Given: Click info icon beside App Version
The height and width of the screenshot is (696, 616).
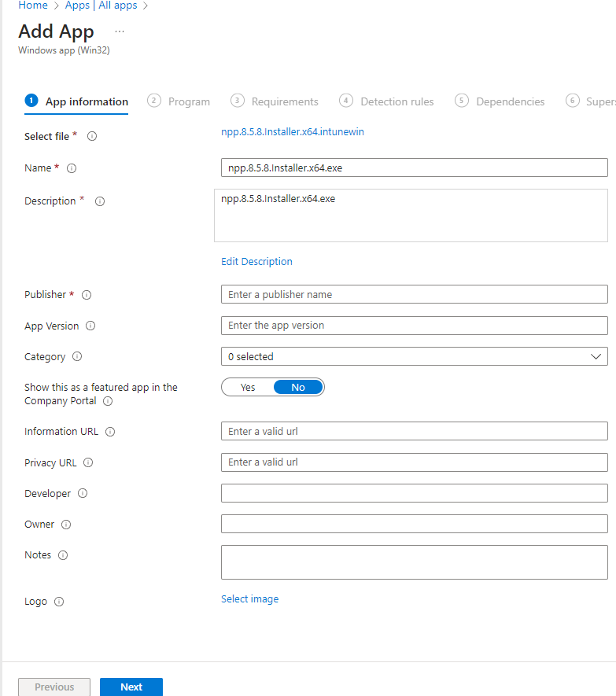Looking at the screenshot, I should 90,326.
